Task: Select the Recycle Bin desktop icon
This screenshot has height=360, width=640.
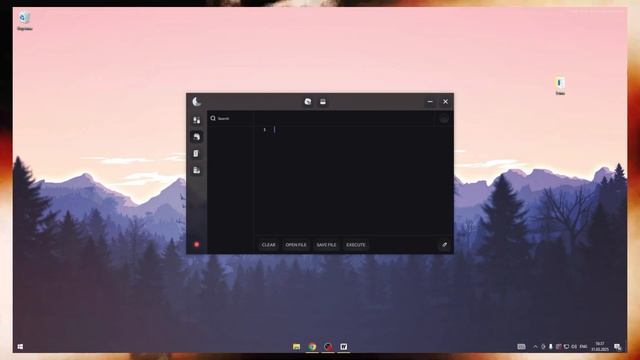Action: click(x=24, y=21)
